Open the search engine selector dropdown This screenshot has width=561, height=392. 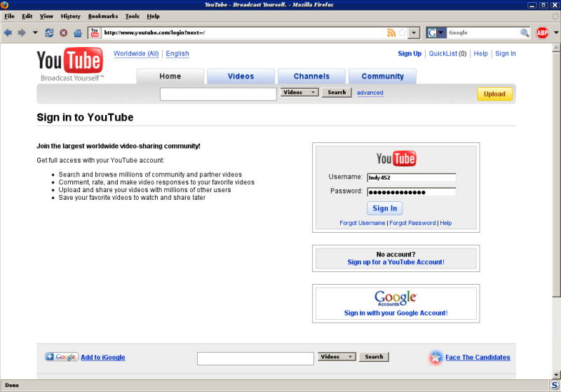pos(436,33)
